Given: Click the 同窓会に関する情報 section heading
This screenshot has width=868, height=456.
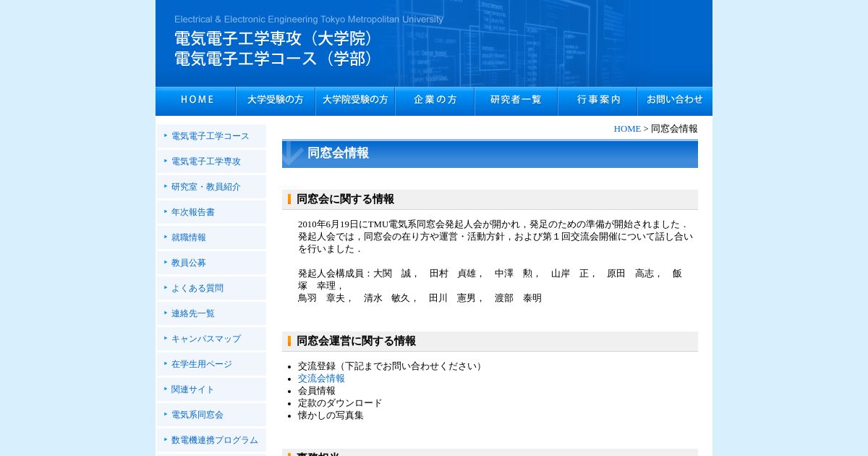Looking at the screenshot, I should 490,199.
